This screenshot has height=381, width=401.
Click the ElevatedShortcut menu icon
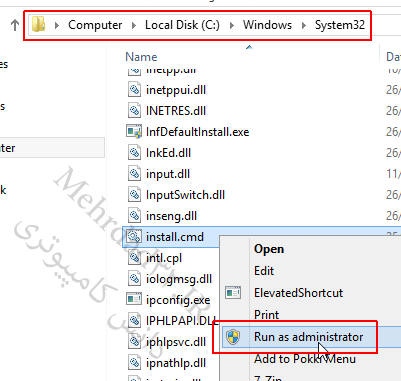pyautogui.click(x=233, y=293)
